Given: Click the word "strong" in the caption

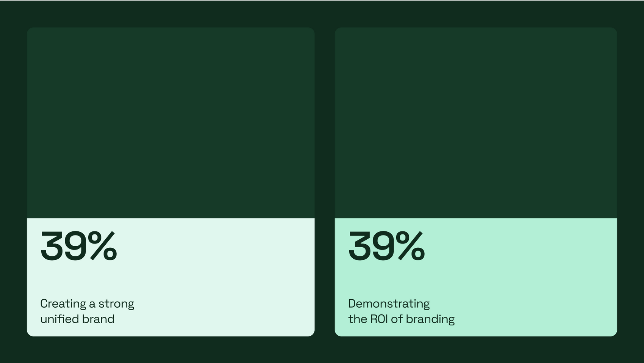Looking at the screenshot, I should pyautogui.click(x=116, y=304).
